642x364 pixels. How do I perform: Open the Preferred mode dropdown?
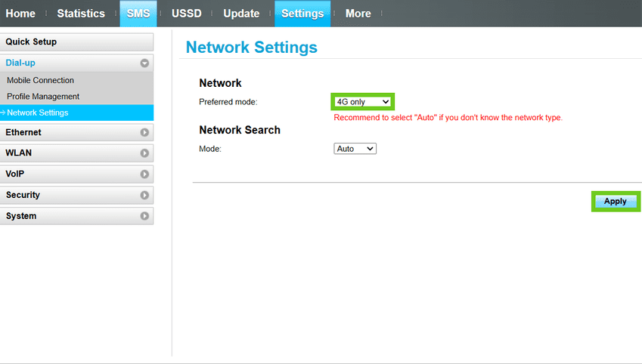click(363, 102)
